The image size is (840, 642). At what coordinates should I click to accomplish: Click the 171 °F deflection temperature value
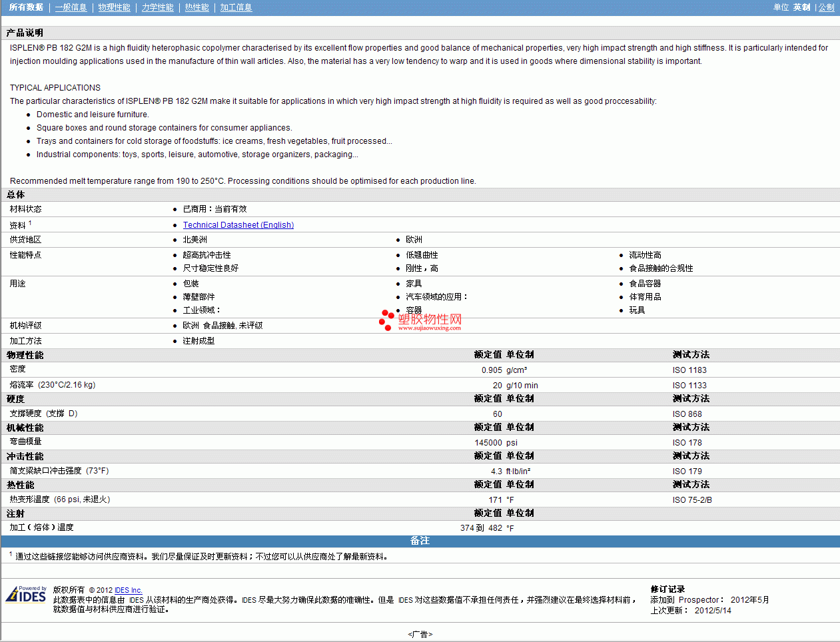501,500
